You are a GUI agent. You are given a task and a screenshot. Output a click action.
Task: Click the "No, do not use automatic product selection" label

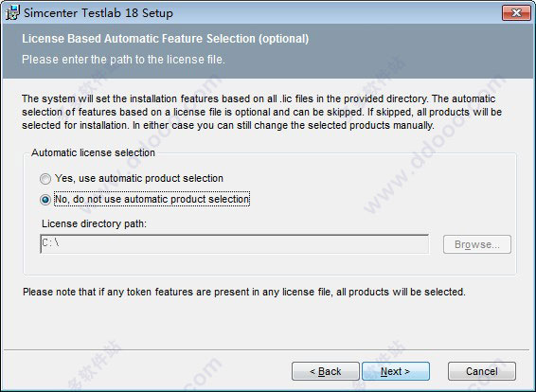tap(152, 199)
